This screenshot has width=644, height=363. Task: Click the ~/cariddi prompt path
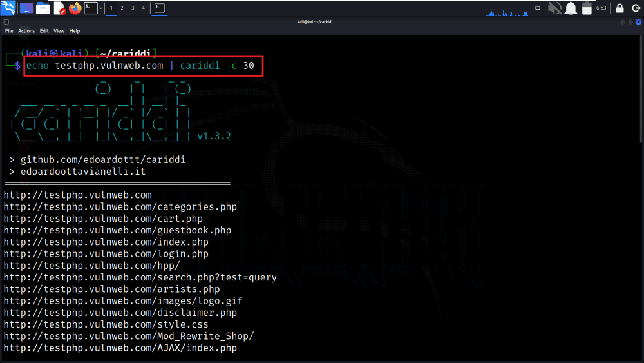coord(126,54)
